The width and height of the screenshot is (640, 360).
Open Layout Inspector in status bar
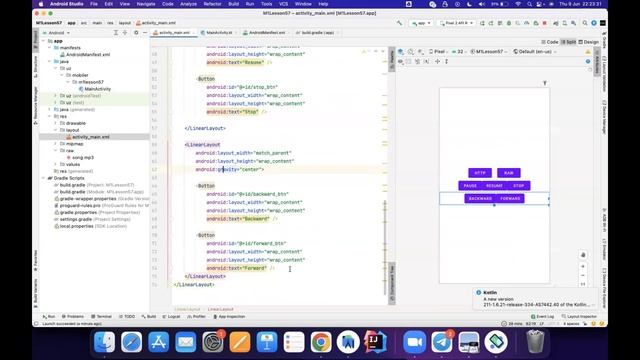pyautogui.click(x=579, y=317)
